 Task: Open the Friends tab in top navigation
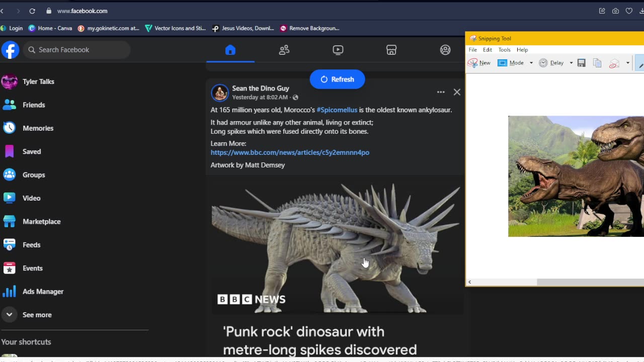click(284, 50)
